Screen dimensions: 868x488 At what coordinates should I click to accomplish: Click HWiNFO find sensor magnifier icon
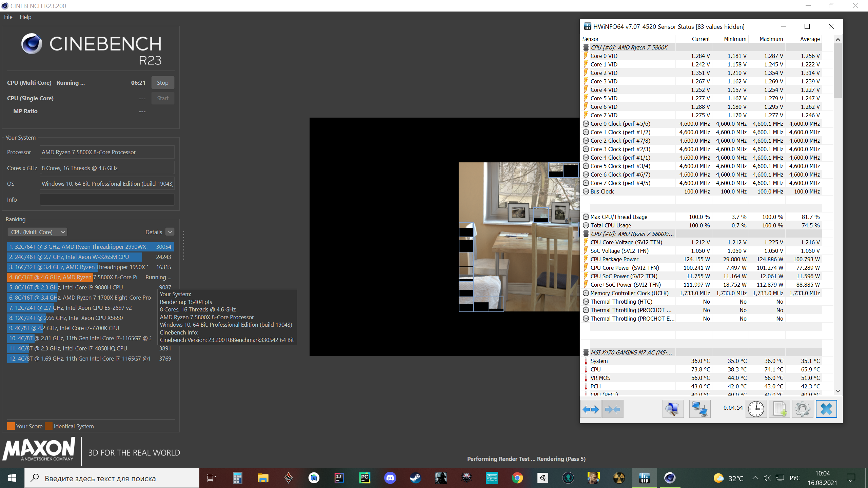(x=673, y=409)
